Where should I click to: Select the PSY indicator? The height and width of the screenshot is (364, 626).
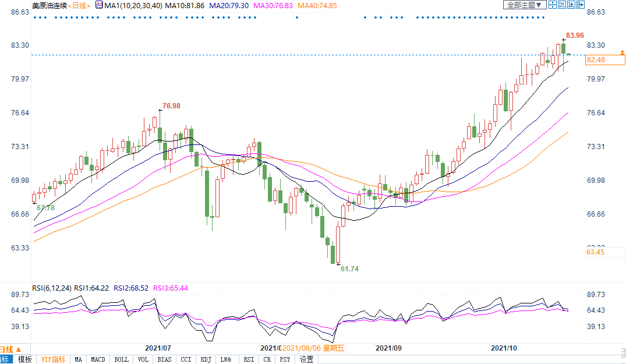coord(285,359)
